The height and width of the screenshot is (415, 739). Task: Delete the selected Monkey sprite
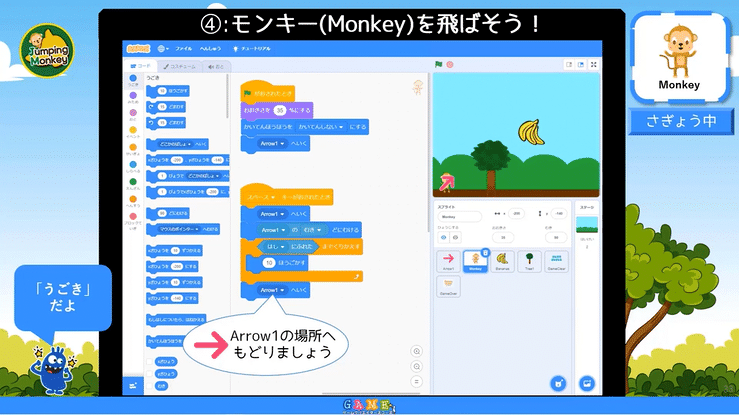485,252
